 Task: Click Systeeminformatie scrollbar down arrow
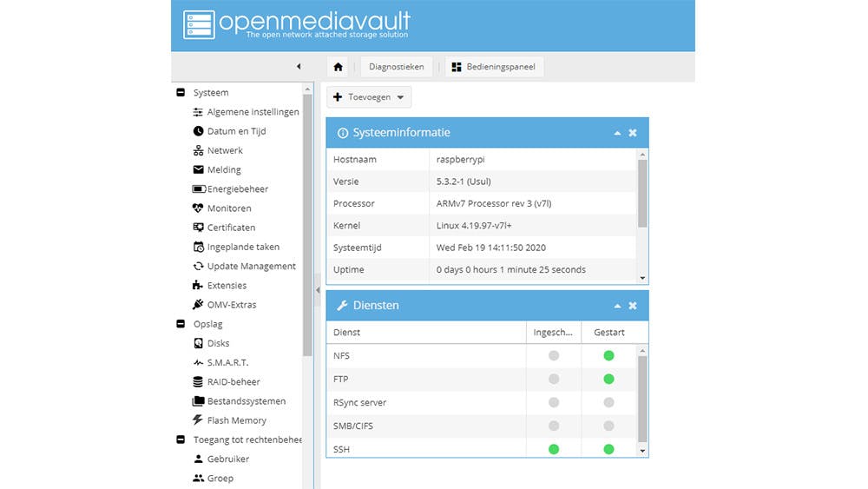click(642, 278)
